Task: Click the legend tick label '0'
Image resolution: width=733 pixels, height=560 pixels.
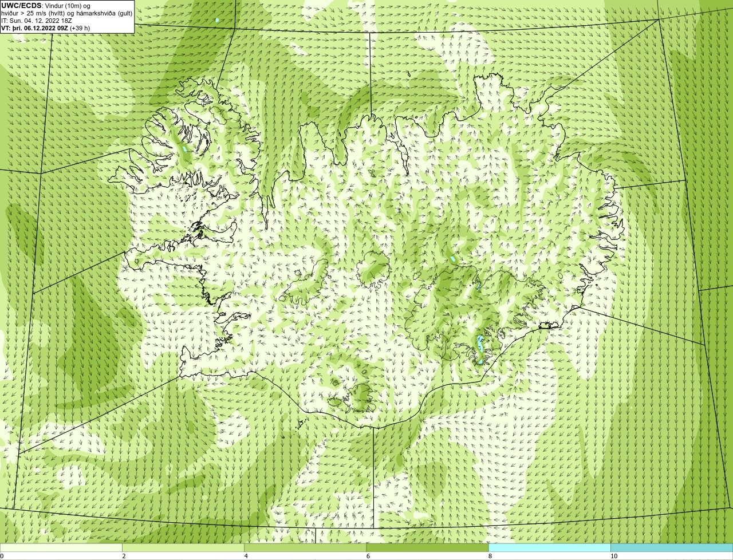Action: pyautogui.click(x=2, y=556)
